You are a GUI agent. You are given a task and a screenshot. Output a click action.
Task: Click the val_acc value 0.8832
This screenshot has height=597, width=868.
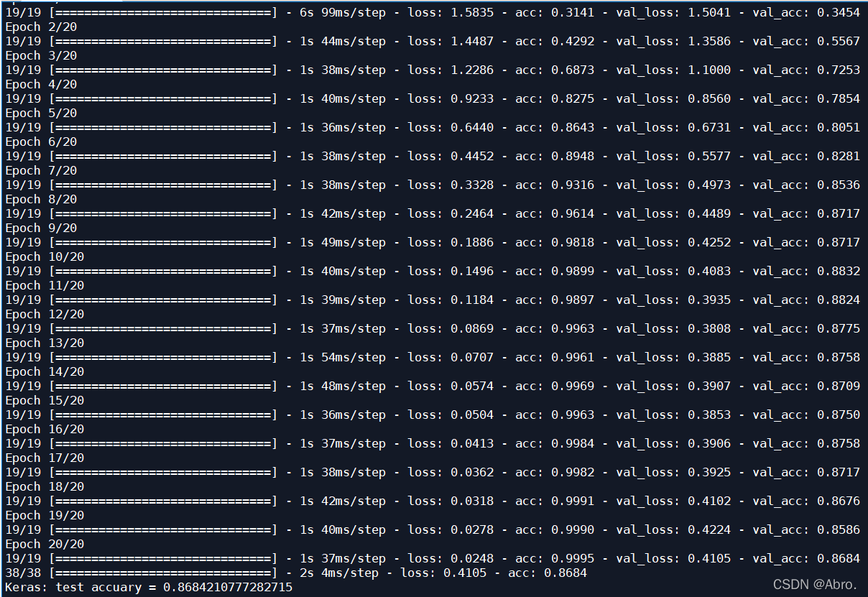coord(839,271)
